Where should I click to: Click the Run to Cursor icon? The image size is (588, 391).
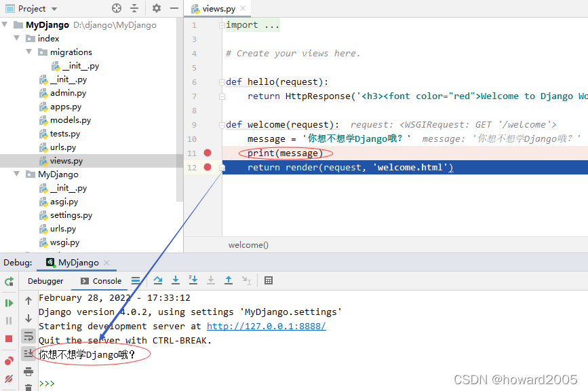pos(246,280)
